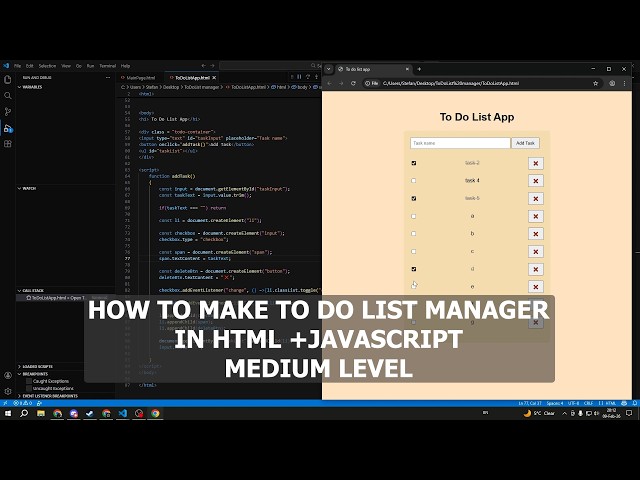The width and height of the screenshot is (640, 480).
Task: Delete task b with its X button
Action: pyautogui.click(x=536, y=234)
